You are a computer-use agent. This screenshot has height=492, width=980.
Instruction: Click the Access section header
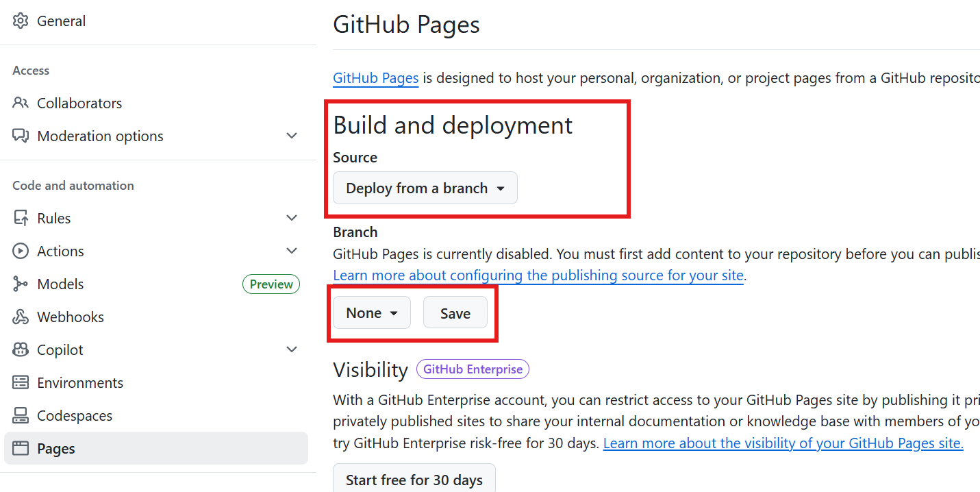[x=31, y=71]
